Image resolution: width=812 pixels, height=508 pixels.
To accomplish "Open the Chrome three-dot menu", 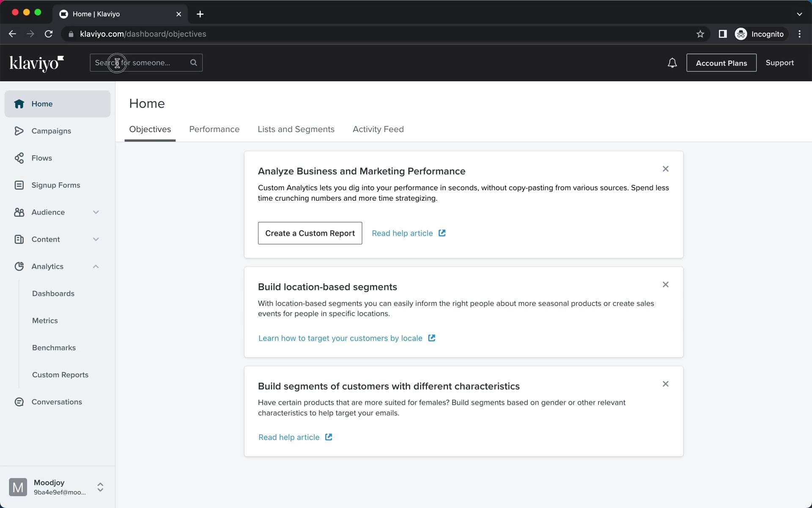I will pos(799,34).
